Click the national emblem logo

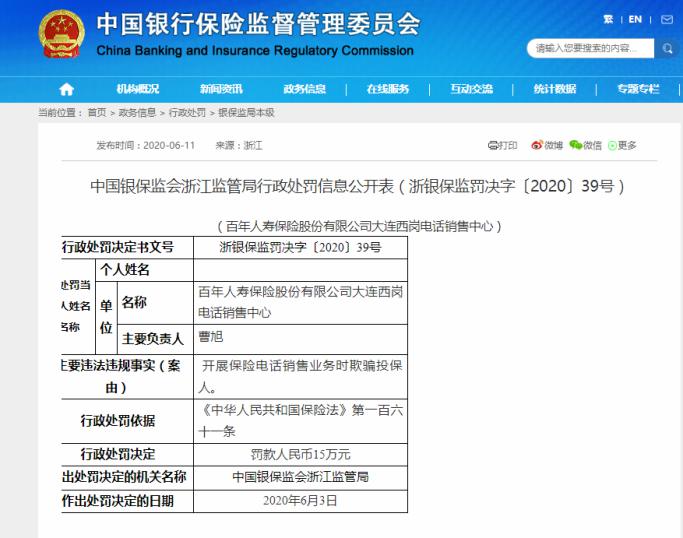[x=61, y=34]
